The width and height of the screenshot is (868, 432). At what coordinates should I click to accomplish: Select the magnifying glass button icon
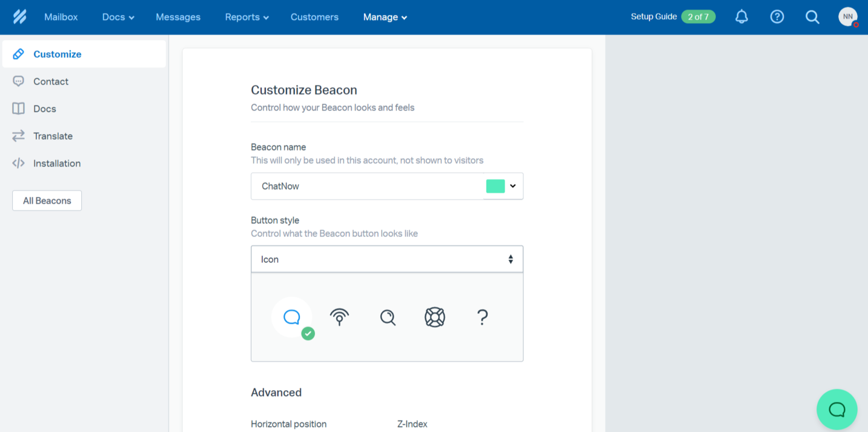coord(388,317)
